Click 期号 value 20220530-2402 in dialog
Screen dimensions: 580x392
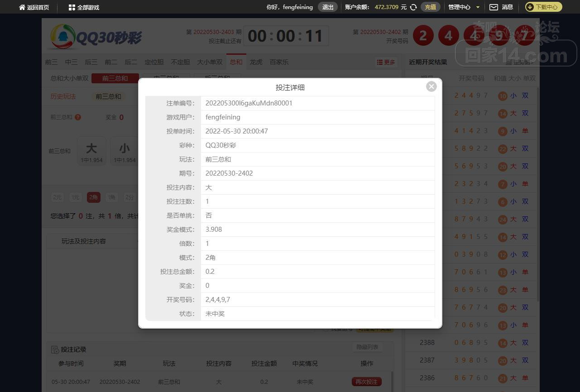[229, 173]
